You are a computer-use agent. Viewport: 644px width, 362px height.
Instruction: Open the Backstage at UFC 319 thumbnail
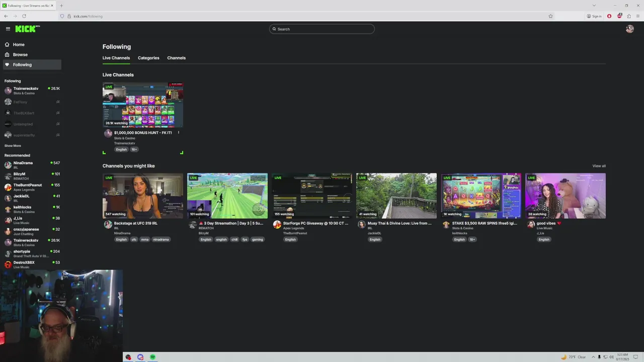coord(143,196)
